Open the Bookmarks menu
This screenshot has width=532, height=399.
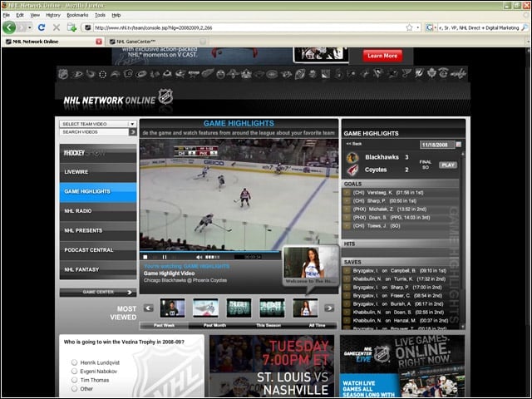[77, 15]
